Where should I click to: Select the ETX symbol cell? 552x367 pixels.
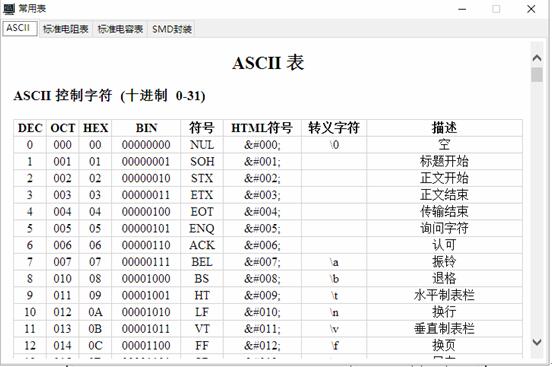pyautogui.click(x=202, y=195)
